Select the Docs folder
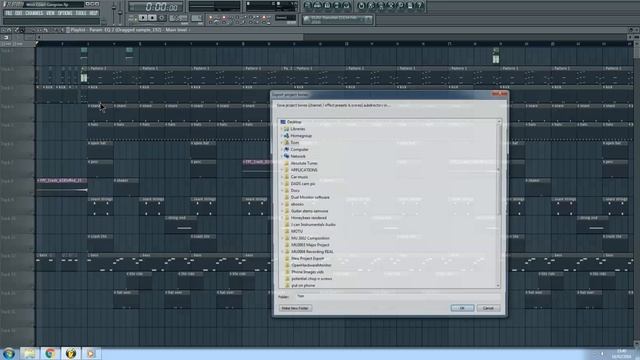The width and height of the screenshot is (640, 360). coord(295,191)
